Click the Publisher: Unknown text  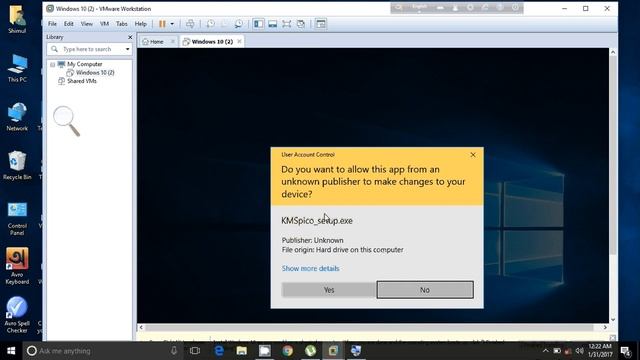(x=312, y=240)
